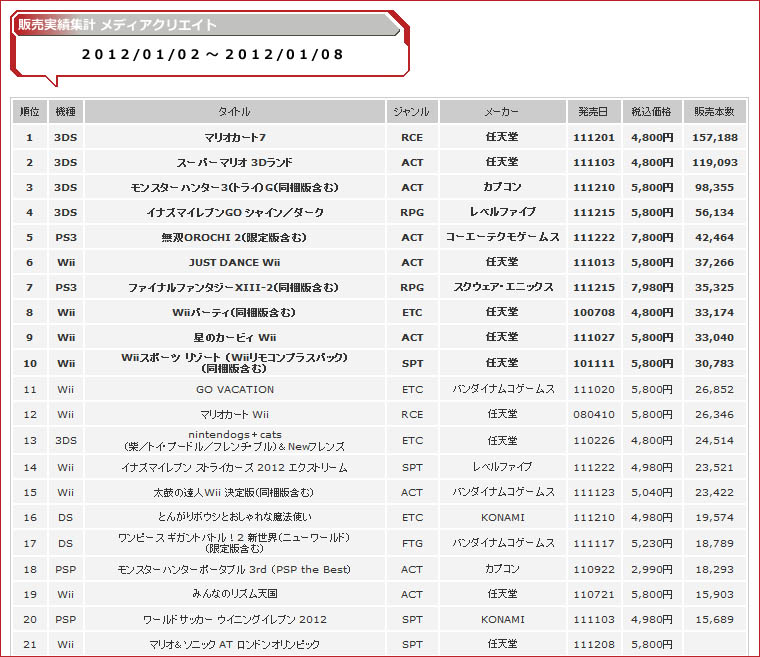The width and height of the screenshot is (760, 657).
Task: Click sales figure 15,689
Action: pos(714,620)
